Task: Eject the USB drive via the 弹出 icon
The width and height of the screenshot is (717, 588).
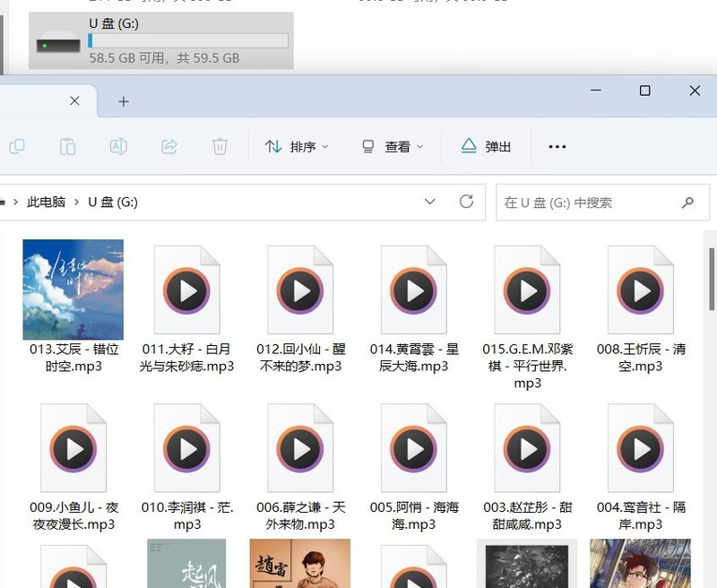Action: pos(486,146)
